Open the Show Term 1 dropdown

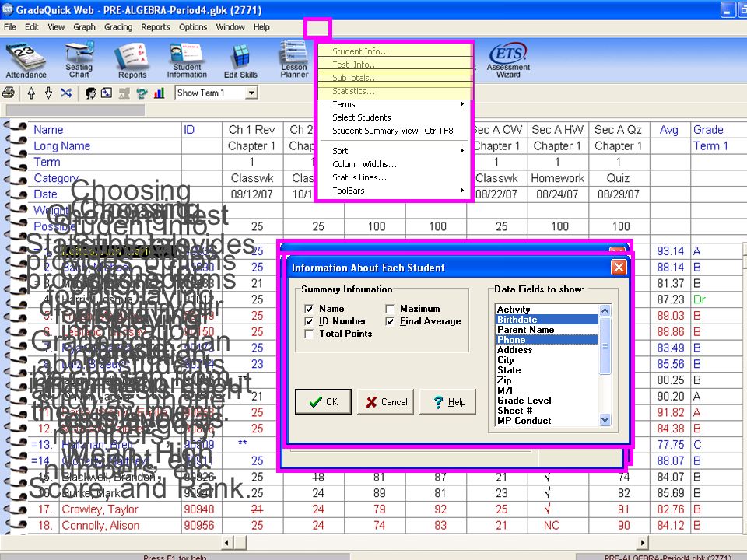pos(251,93)
